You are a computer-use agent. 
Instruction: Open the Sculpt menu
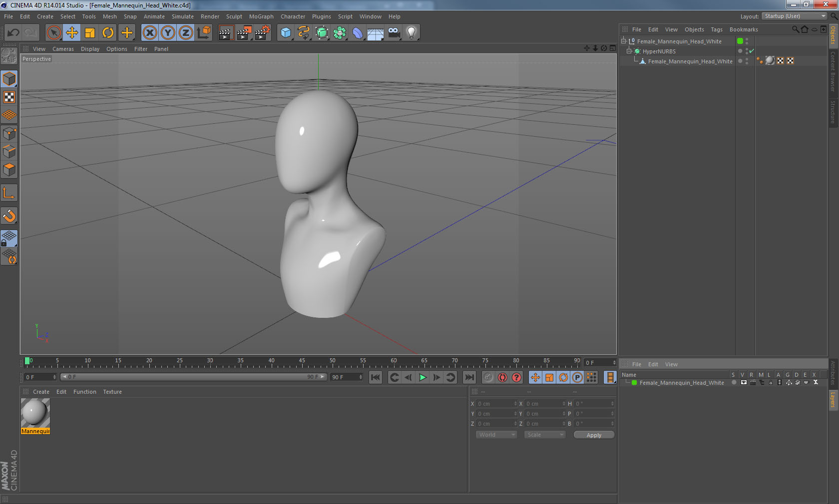(234, 16)
